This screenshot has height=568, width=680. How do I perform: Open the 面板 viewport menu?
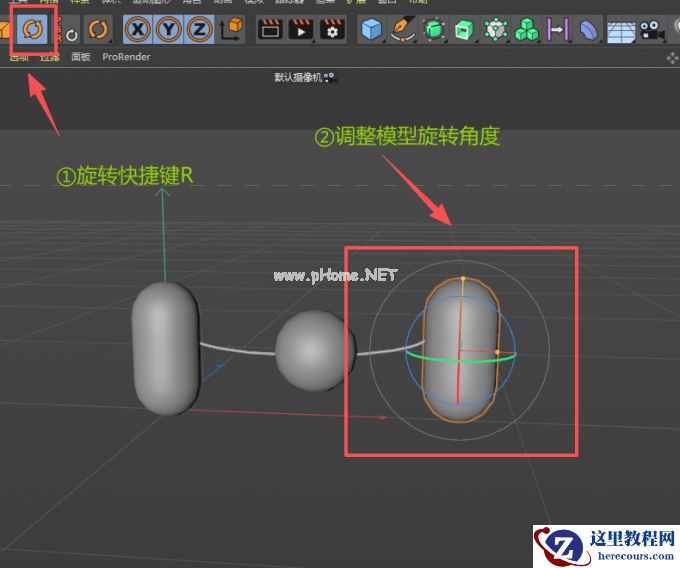tap(81, 57)
